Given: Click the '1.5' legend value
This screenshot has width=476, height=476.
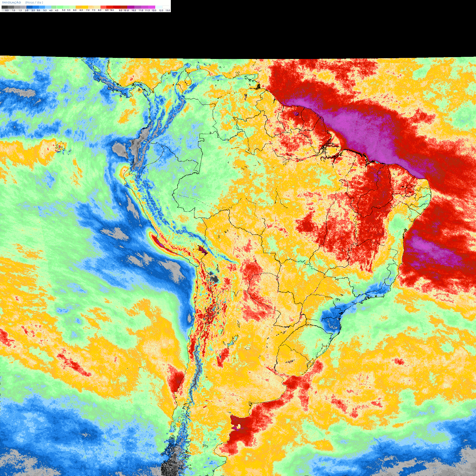Looking at the screenshot, I should (x=20, y=10).
